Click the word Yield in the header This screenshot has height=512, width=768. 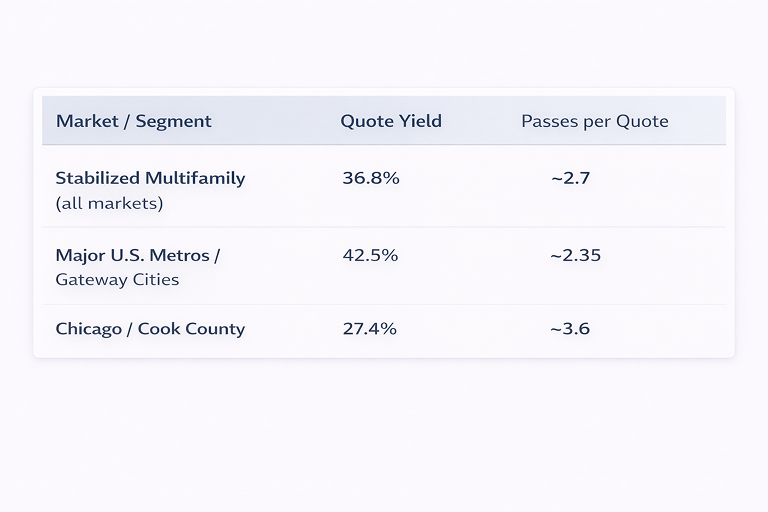(x=419, y=121)
